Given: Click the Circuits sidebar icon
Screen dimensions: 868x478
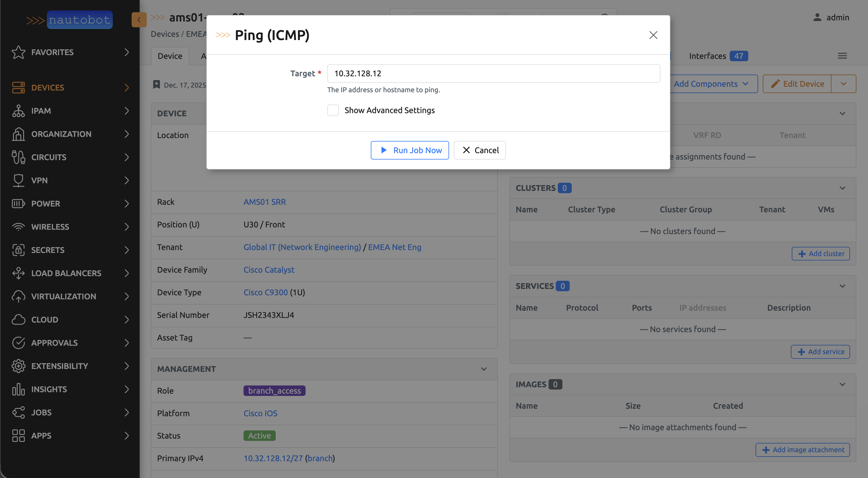Looking at the screenshot, I should [18, 157].
